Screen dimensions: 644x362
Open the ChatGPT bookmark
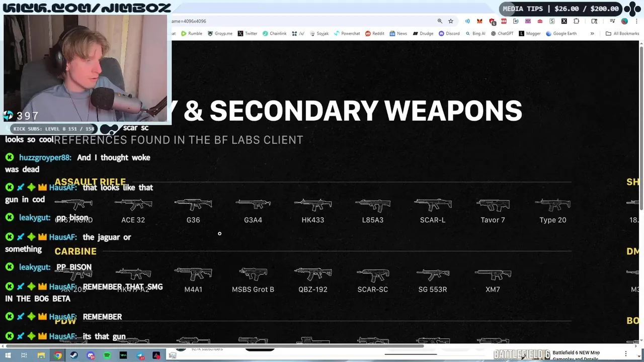click(502, 34)
